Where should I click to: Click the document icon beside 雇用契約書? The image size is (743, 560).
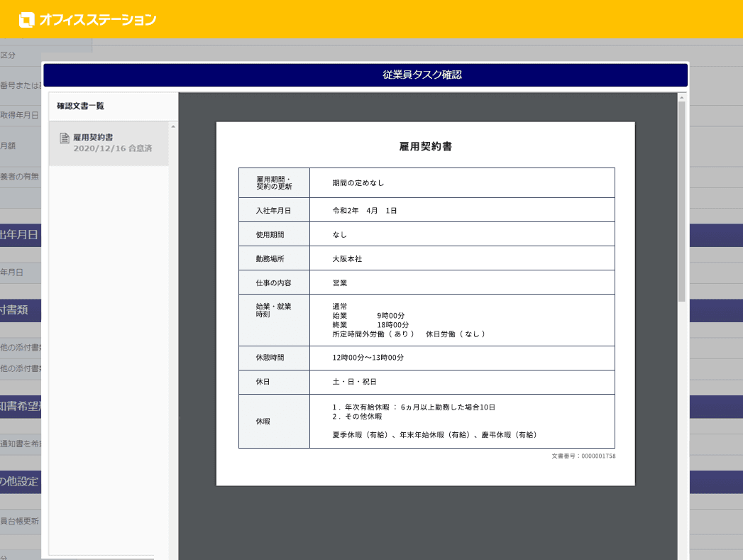(65, 138)
